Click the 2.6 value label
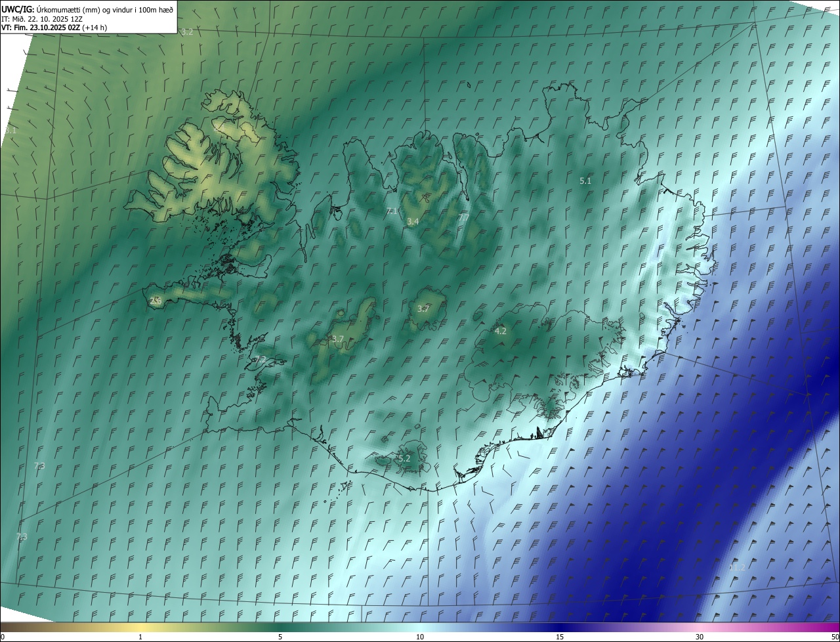 pyautogui.click(x=156, y=301)
